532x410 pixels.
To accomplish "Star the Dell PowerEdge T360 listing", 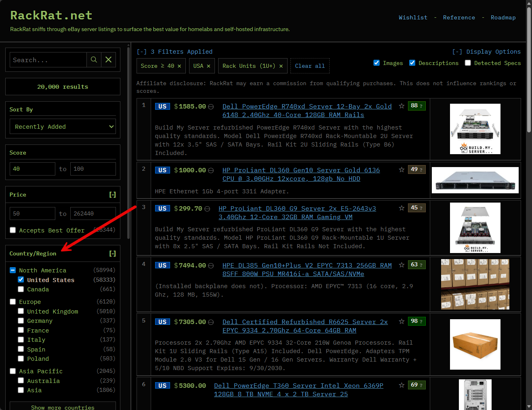I will pyautogui.click(x=402, y=385).
